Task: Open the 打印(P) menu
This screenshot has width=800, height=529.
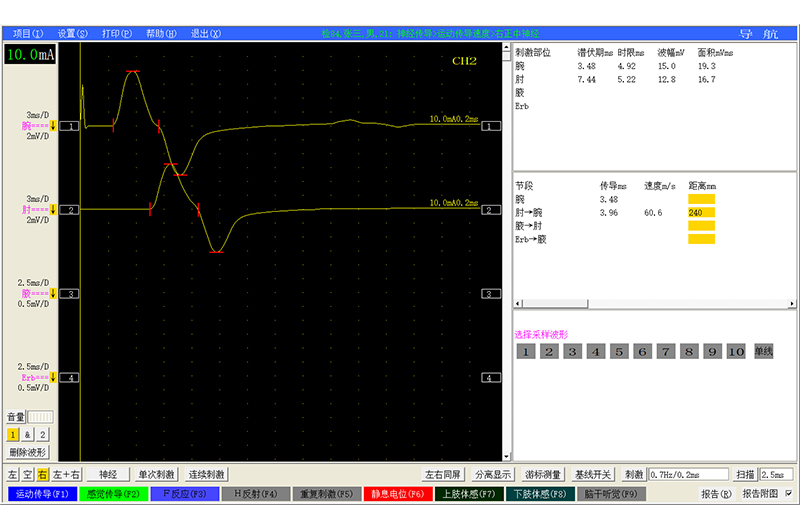Action: tap(116, 33)
